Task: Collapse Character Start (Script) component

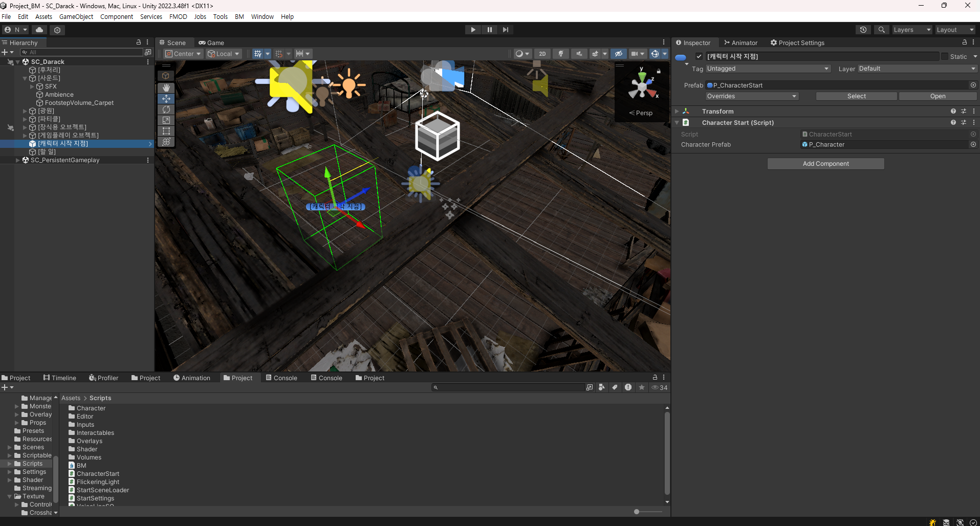Action: pyautogui.click(x=677, y=123)
